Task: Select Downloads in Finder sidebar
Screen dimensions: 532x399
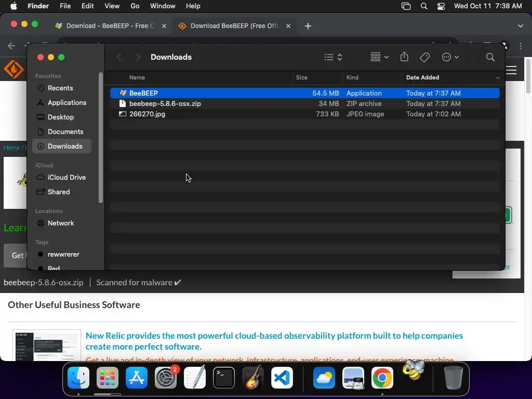Action: [x=62, y=146]
